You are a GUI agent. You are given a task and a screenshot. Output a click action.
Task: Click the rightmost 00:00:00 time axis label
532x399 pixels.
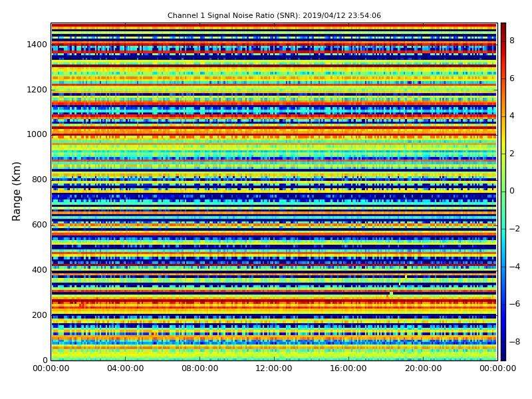497,368
